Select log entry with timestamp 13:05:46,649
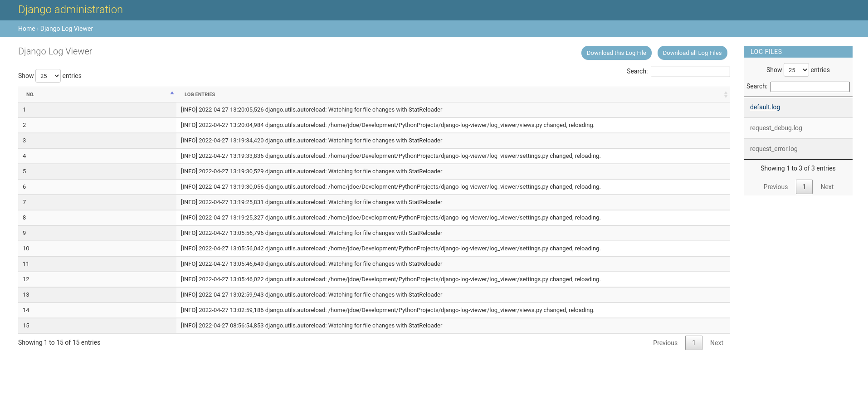This screenshot has height=405, width=868. (453, 264)
